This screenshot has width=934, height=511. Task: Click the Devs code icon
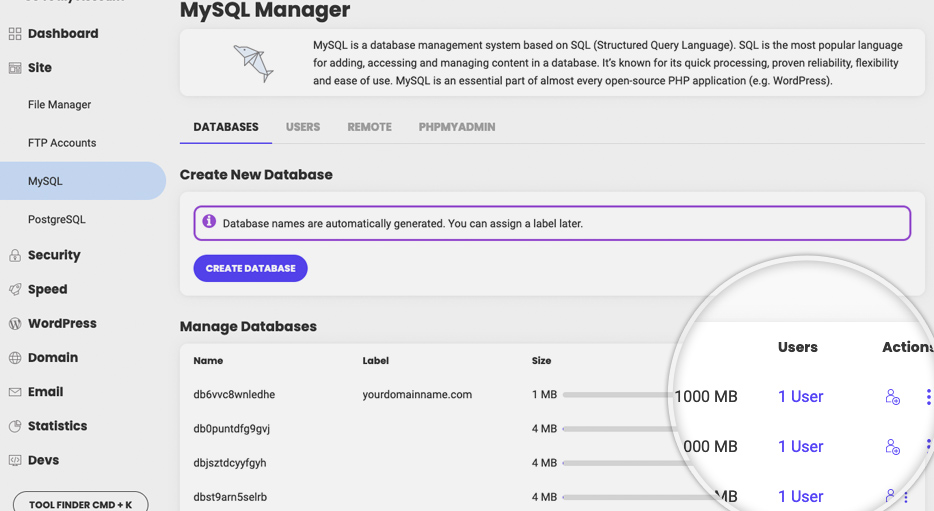pos(15,460)
